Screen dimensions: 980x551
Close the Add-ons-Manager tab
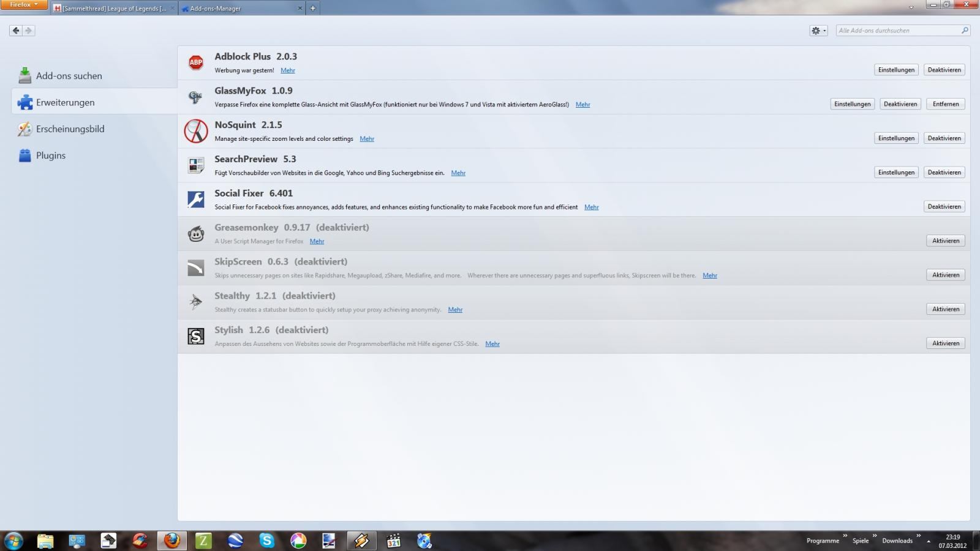click(300, 8)
